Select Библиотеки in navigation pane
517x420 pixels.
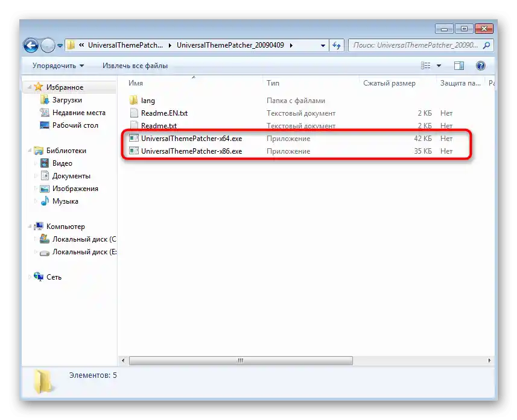pos(66,151)
